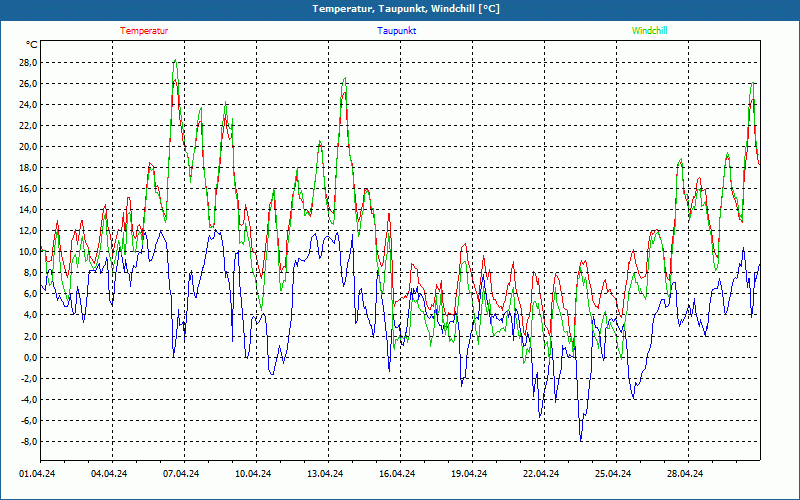Image resolution: width=800 pixels, height=500 pixels.
Task: Click the °C axis unit label
Action: (32, 45)
